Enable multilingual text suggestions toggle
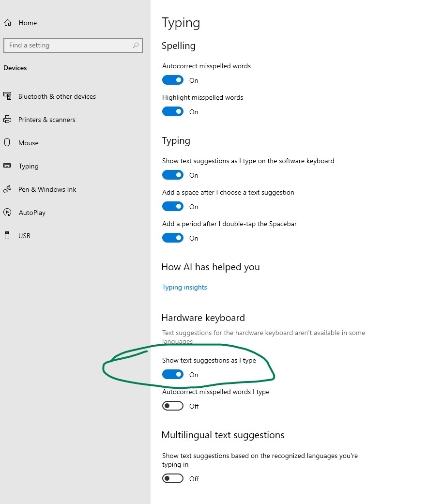443x504 pixels. (173, 479)
